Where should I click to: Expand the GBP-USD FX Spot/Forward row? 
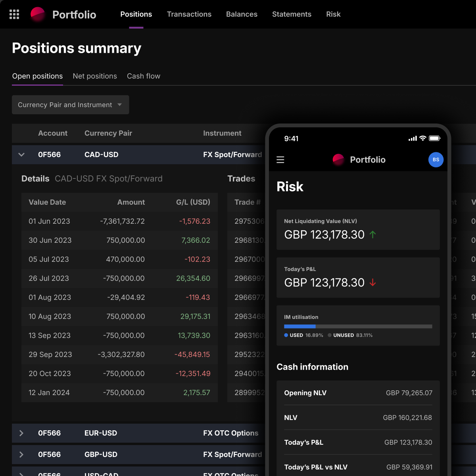21,455
